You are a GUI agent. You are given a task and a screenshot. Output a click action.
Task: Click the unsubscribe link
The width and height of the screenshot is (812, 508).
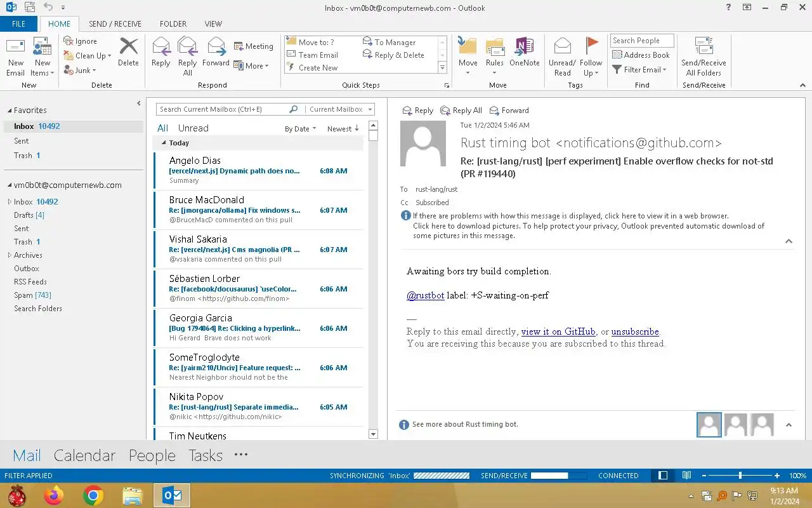635,331
